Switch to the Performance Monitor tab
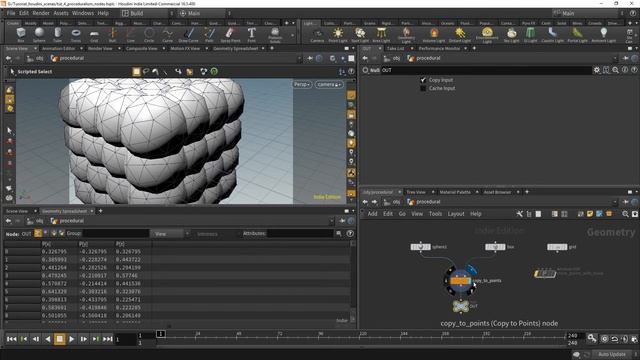Screen dimensions: 640x360 click(439, 49)
